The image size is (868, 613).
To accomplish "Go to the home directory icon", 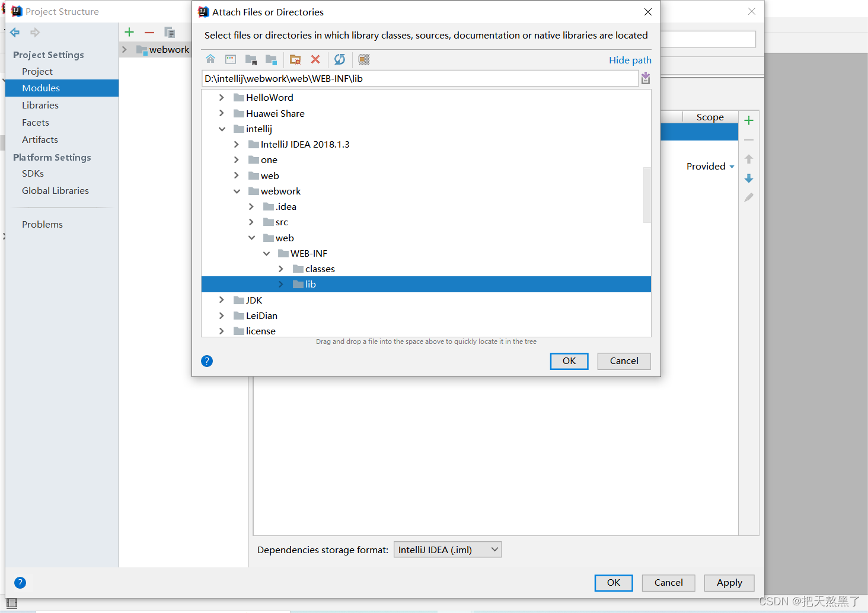I will click(x=210, y=59).
